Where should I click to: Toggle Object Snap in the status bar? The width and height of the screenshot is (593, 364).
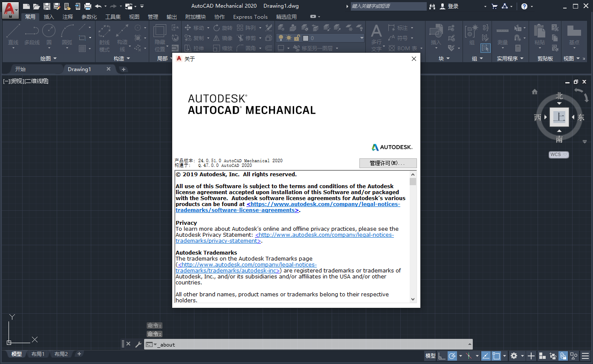click(495, 356)
